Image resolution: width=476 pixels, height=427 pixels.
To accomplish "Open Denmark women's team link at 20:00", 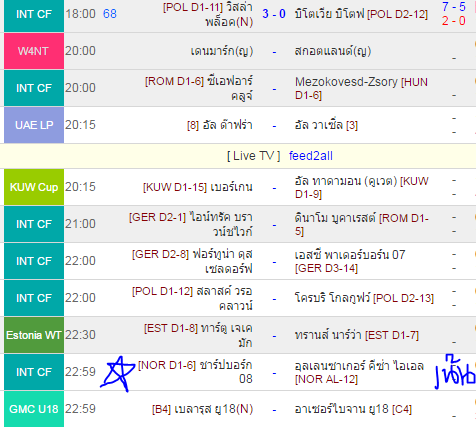I will pyautogui.click(x=222, y=51).
